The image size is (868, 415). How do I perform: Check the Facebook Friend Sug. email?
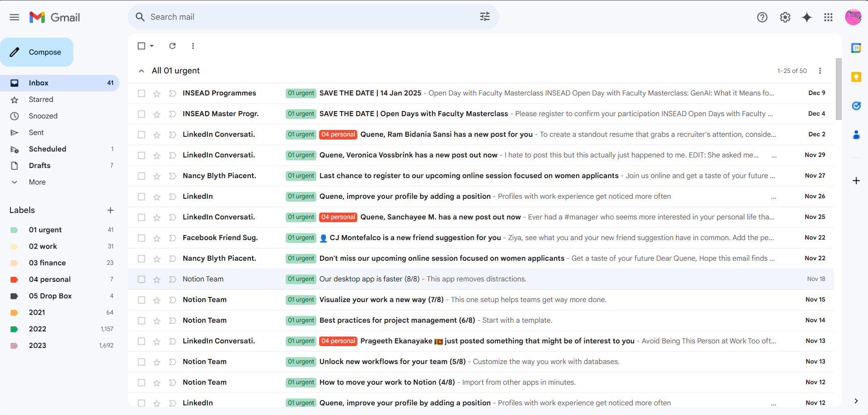tap(141, 238)
